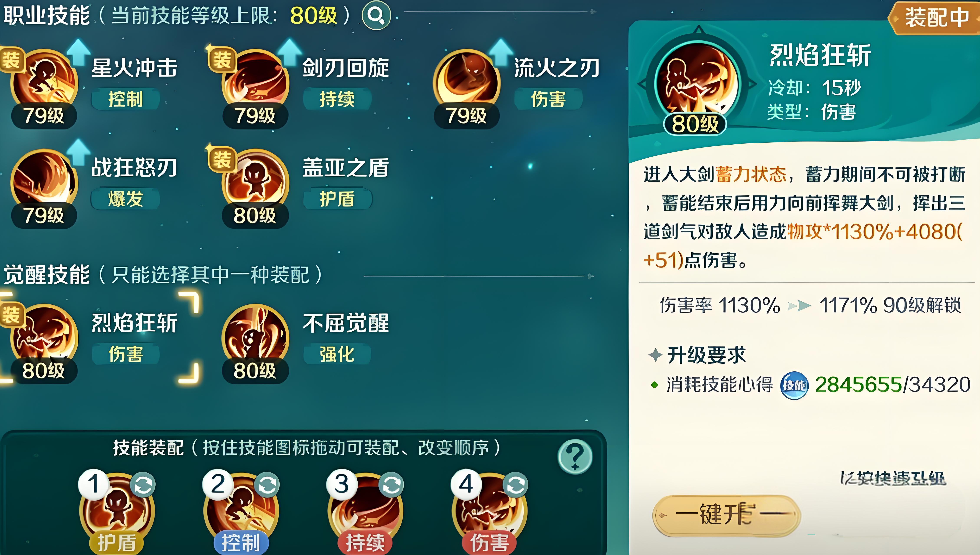Open the skill level magnifier search icon

376,16
